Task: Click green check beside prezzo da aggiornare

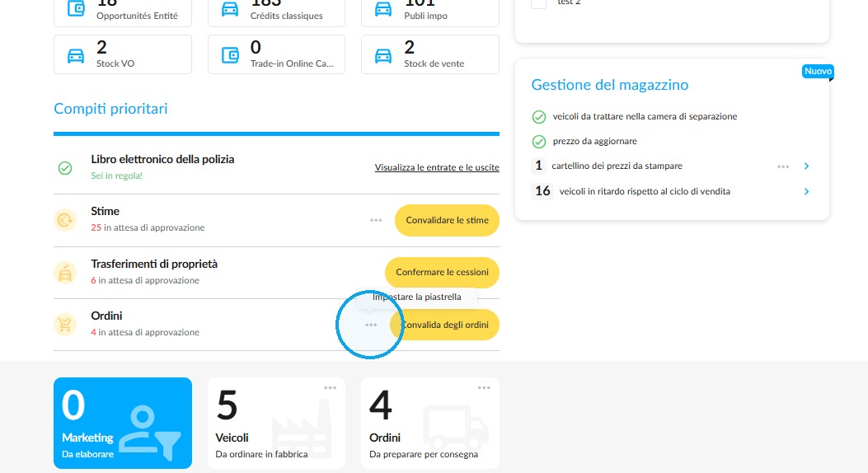Action: coord(538,142)
